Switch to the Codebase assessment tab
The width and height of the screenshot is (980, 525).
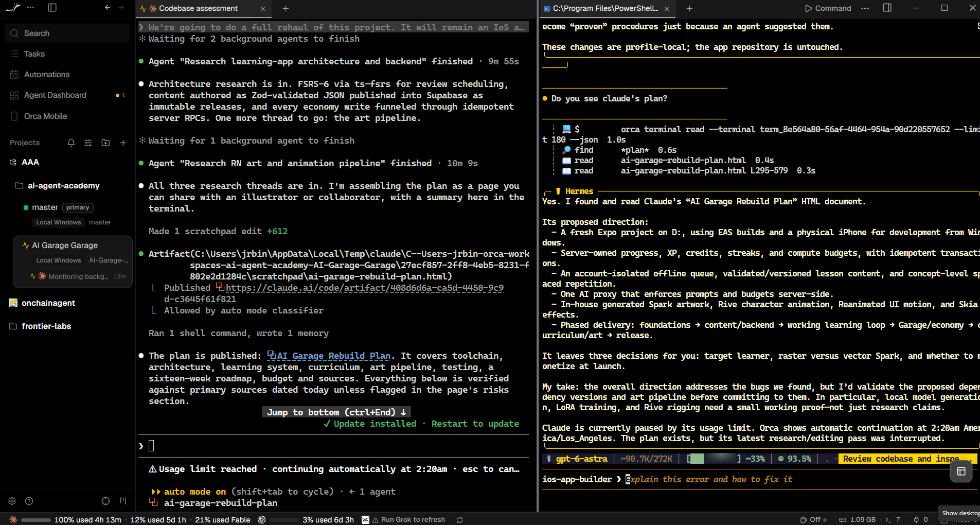(198, 8)
